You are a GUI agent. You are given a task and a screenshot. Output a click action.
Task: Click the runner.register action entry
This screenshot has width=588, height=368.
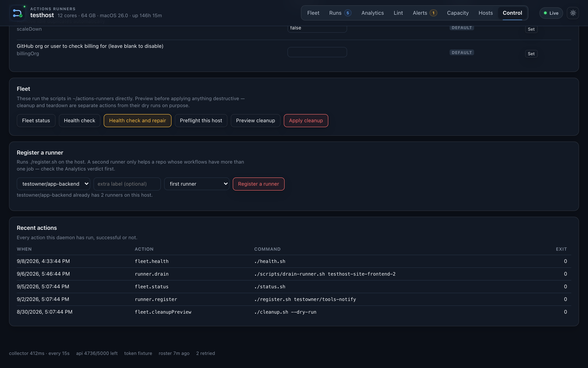(156, 299)
